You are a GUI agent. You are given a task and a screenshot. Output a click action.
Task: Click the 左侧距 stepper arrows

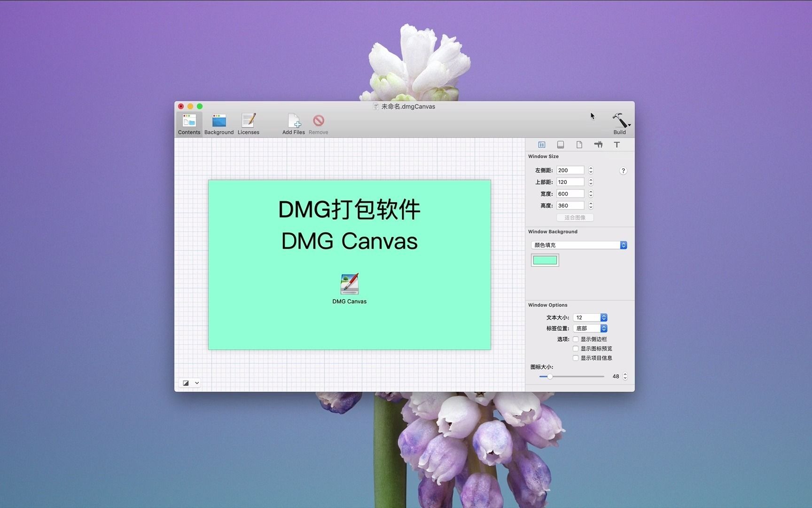click(591, 170)
